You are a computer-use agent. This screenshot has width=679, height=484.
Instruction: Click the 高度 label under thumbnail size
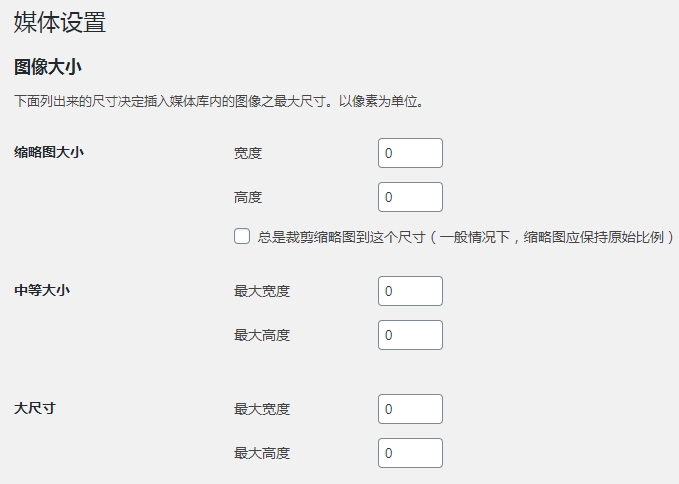248,197
